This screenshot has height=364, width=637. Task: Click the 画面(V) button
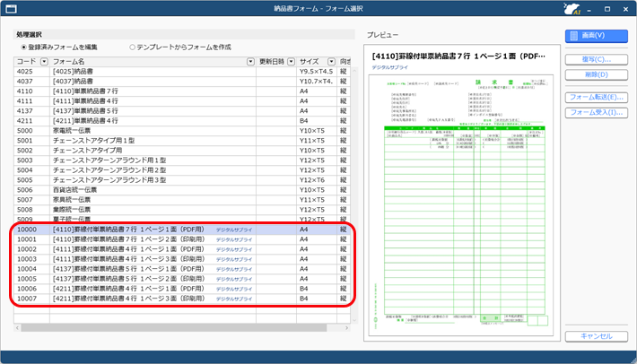click(596, 36)
